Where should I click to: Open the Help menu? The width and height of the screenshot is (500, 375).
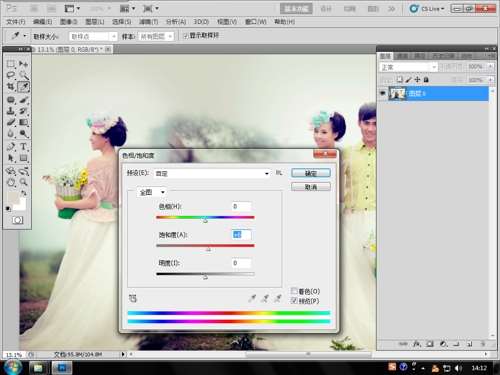pyautogui.click(x=284, y=22)
